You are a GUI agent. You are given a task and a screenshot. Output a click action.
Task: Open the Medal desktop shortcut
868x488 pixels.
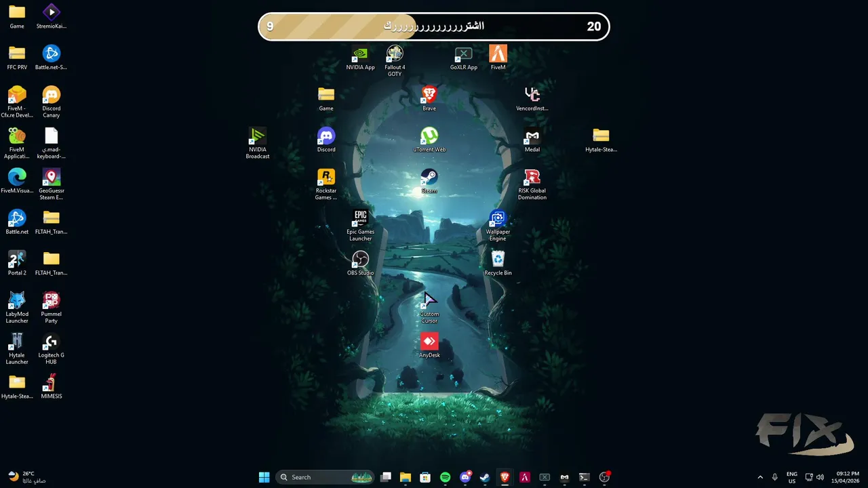pyautogui.click(x=532, y=140)
